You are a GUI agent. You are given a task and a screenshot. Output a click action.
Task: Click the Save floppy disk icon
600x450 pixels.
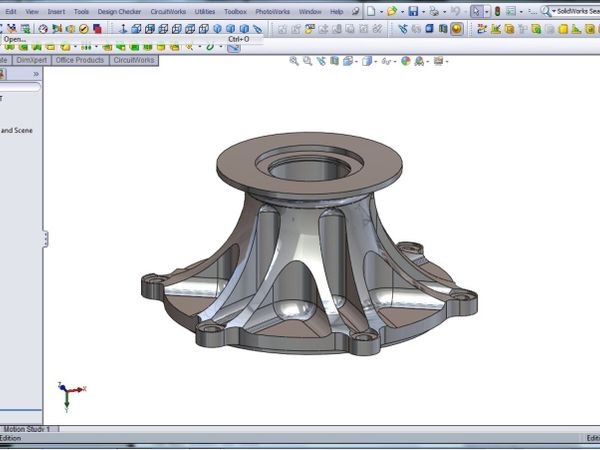(x=413, y=11)
